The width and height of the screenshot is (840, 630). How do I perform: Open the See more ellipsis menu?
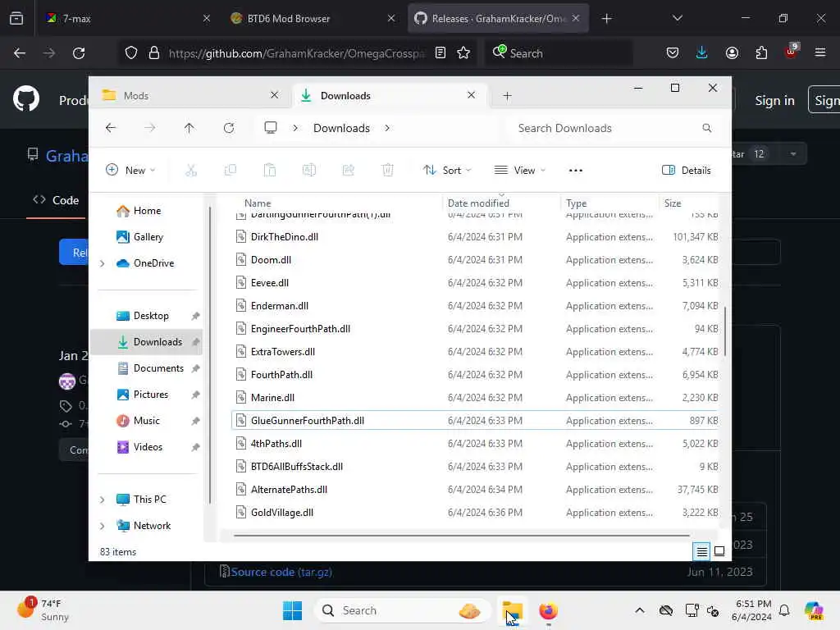click(x=575, y=171)
